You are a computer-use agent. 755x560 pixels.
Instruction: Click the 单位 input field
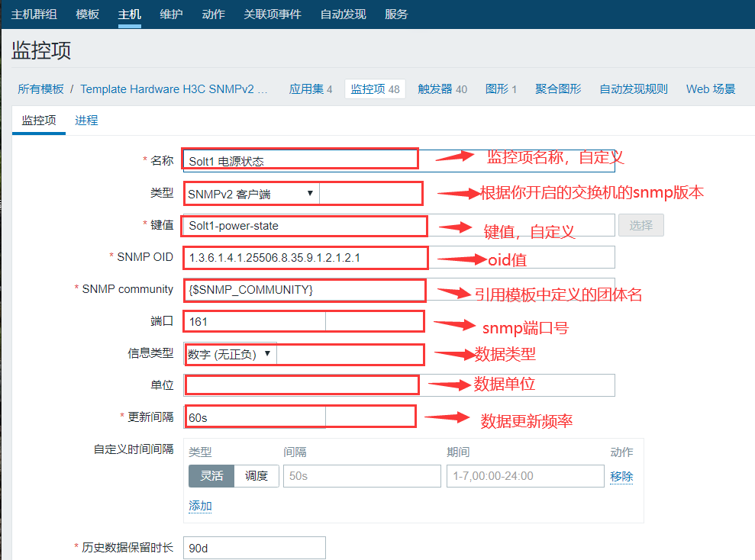398,385
